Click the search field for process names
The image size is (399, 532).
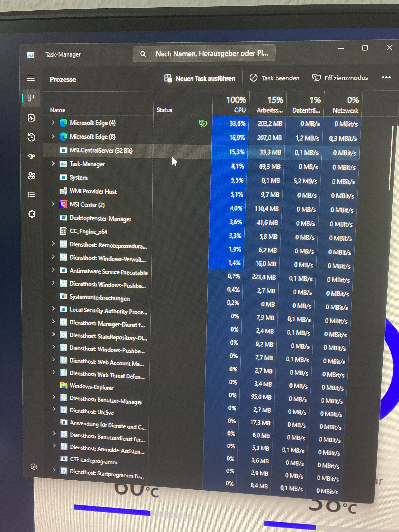coord(204,54)
